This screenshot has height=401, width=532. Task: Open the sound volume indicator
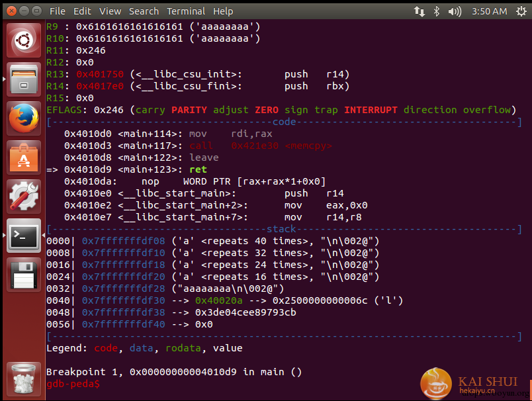tap(455, 11)
